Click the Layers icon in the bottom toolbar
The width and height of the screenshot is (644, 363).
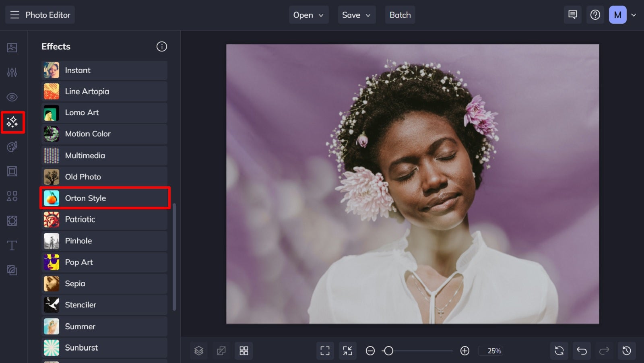pyautogui.click(x=199, y=351)
